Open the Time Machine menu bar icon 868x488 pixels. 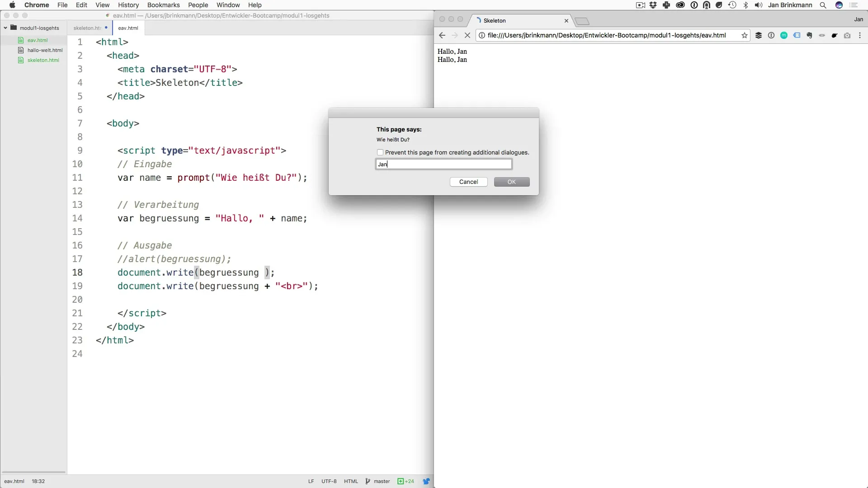click(732, 5)
